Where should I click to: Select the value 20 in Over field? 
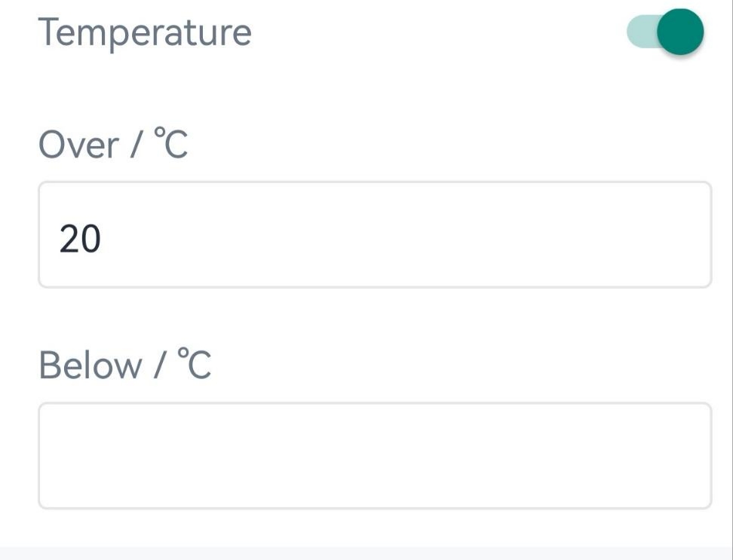point(80,240)
